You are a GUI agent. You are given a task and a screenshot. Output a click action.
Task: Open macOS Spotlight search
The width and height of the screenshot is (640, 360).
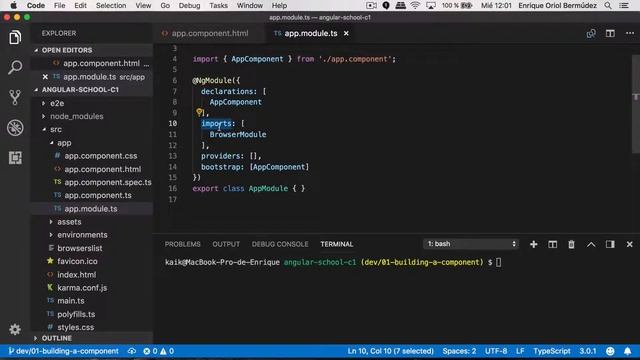coord(608,6)
